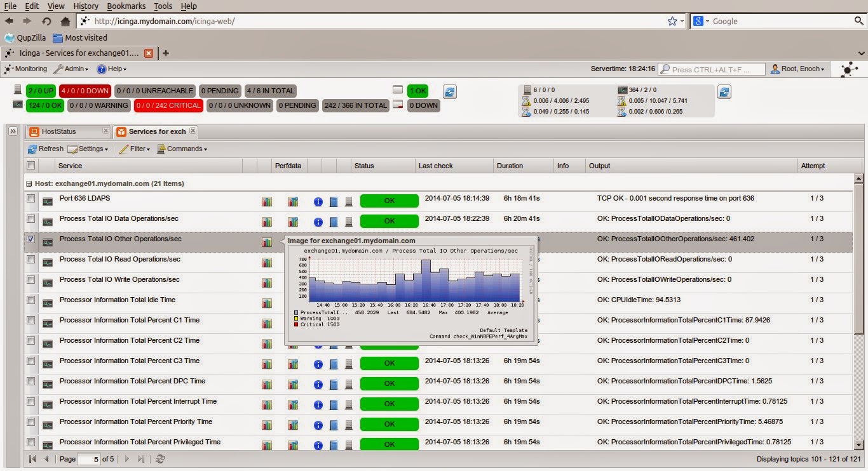Image resolution: width=868 pixels, height=471 pixels.
Task: Check the box for Port 636 LDAPS
Action: [x=31, y=199]
